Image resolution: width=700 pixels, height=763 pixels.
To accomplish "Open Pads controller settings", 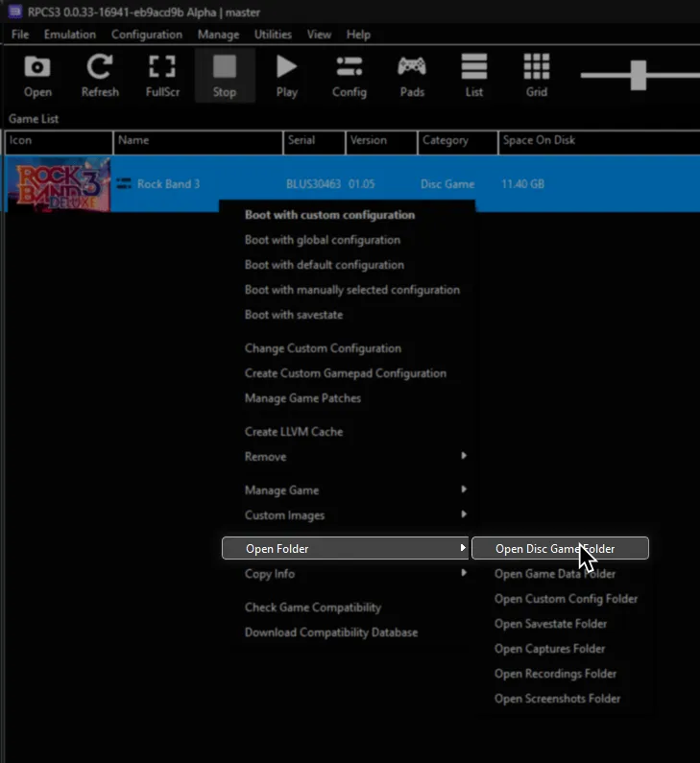I will pyautogui.click(x=412, y=76).
